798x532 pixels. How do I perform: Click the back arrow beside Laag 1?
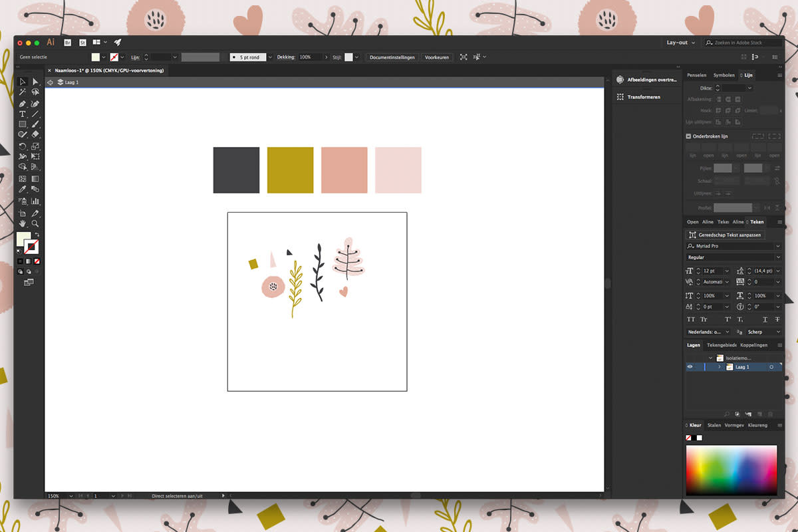coord(50,82)
